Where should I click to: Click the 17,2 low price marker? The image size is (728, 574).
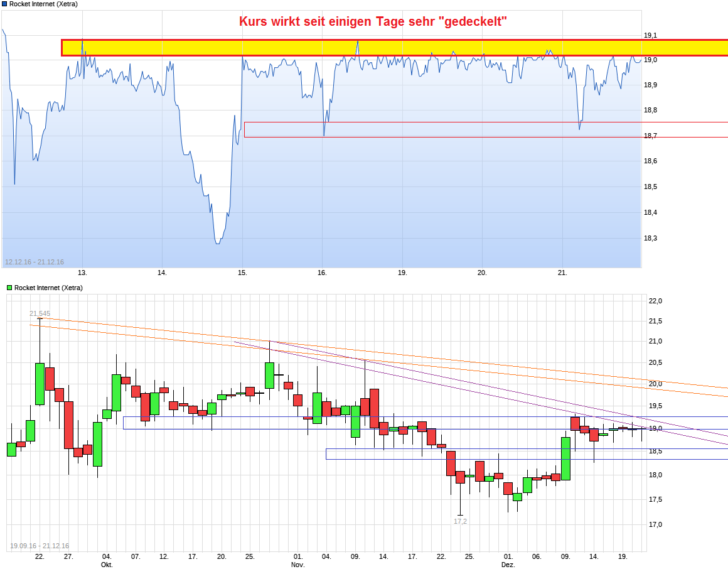coord(460,522)
